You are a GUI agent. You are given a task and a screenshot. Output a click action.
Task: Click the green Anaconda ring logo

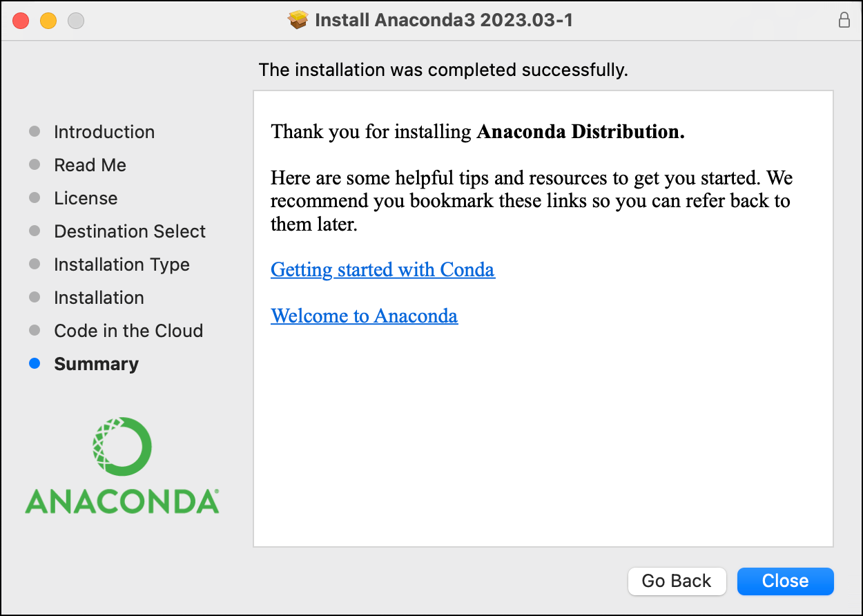[122, 446]
